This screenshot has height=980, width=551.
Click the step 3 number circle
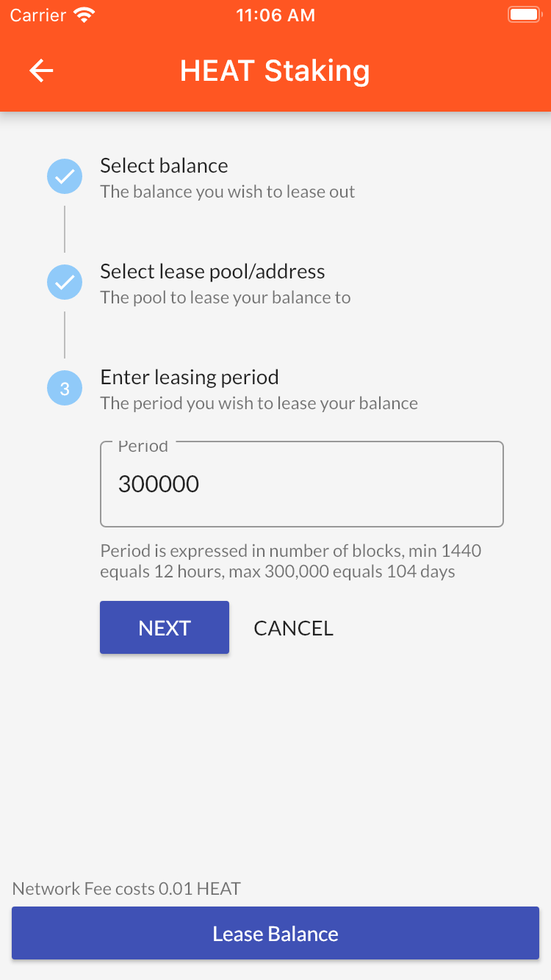(65, 388)
